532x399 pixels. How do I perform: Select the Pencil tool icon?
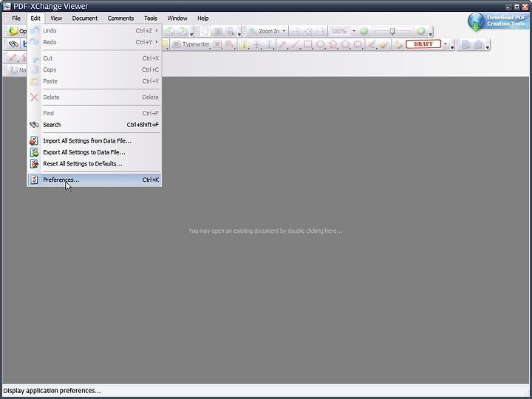(372, 44)
